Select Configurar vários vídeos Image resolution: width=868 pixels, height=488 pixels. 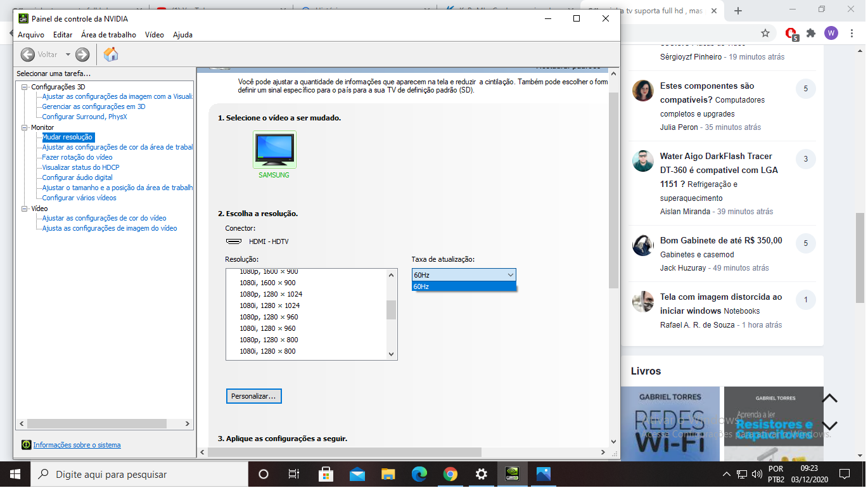[79, 198]
